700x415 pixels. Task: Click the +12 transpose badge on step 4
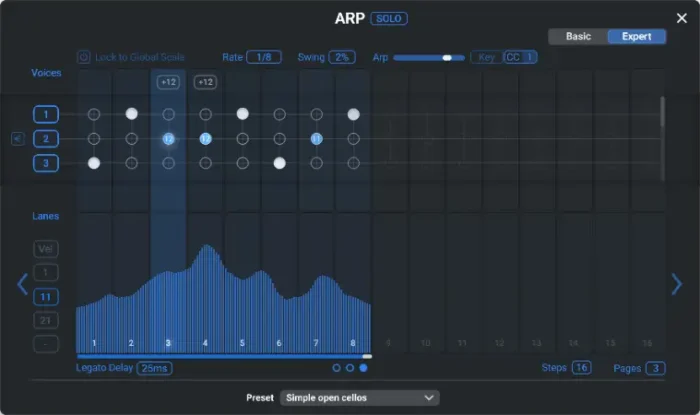pyautogui.click(x=205, y=82)
